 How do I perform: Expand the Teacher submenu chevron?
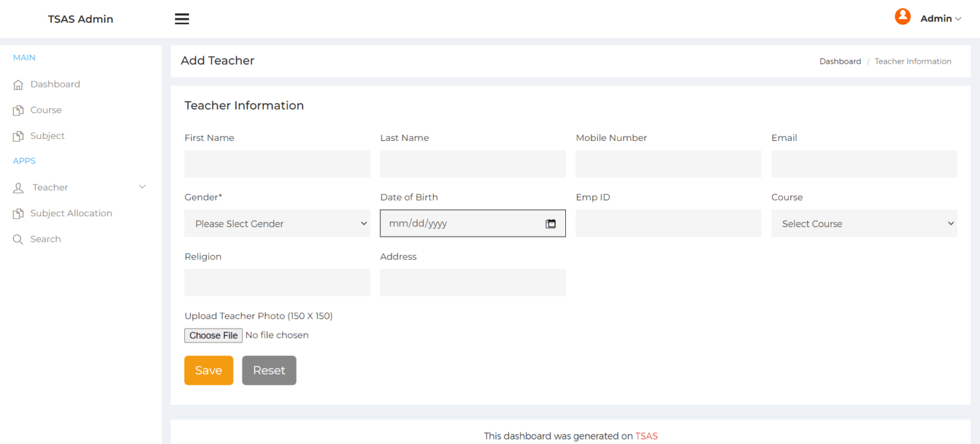[142, 186]
